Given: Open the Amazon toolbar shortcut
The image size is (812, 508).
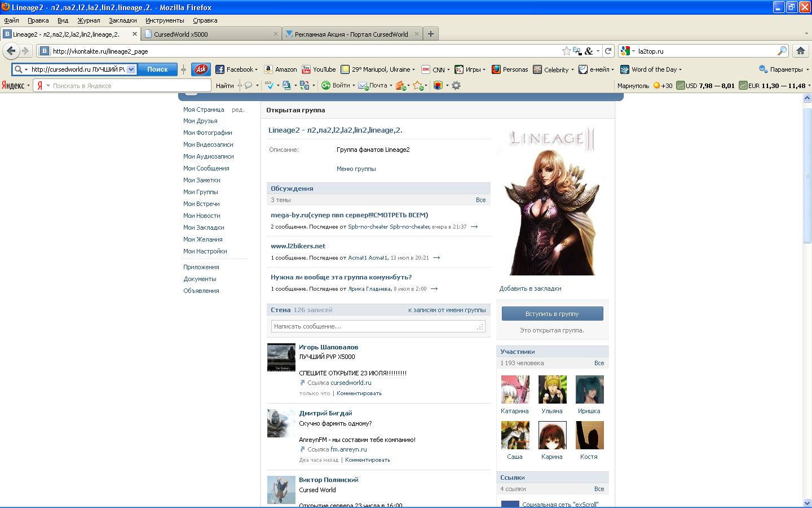Looking at the screenshot, I should point(280,69).
